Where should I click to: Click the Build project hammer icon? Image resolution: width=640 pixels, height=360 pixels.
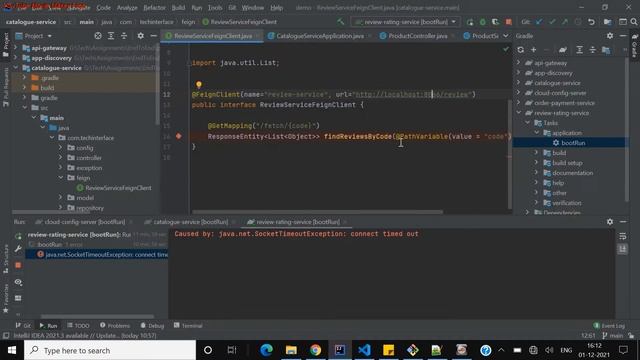[x=340, y=22]
